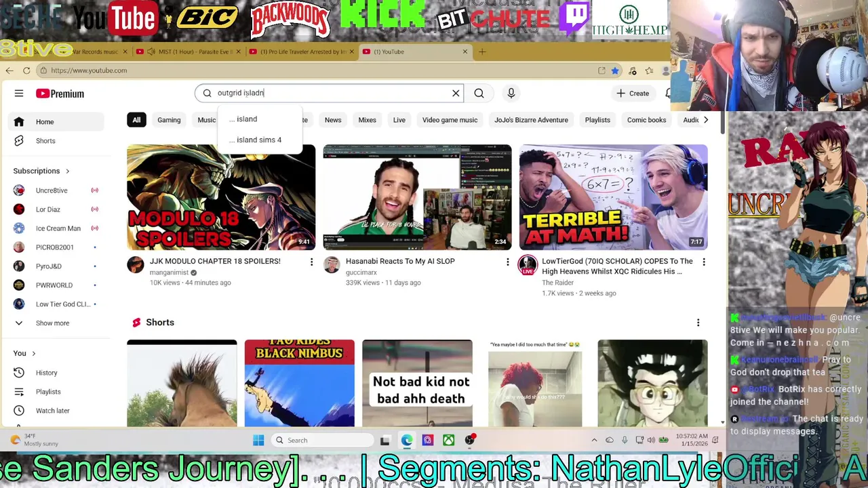Open the Create video menu
The height and width of the screenshot is (488, 868).
(633, 93)
